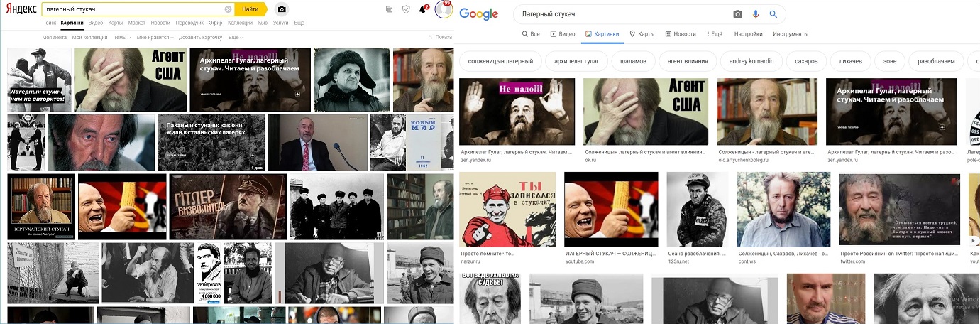
Task: Switch to the Google "Новости" tab
Action: (681, 34)
